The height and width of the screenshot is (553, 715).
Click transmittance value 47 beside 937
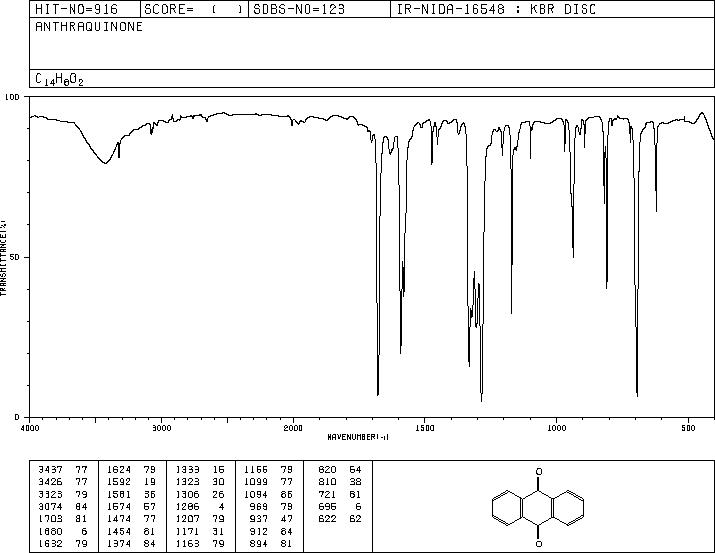(286, 519)
